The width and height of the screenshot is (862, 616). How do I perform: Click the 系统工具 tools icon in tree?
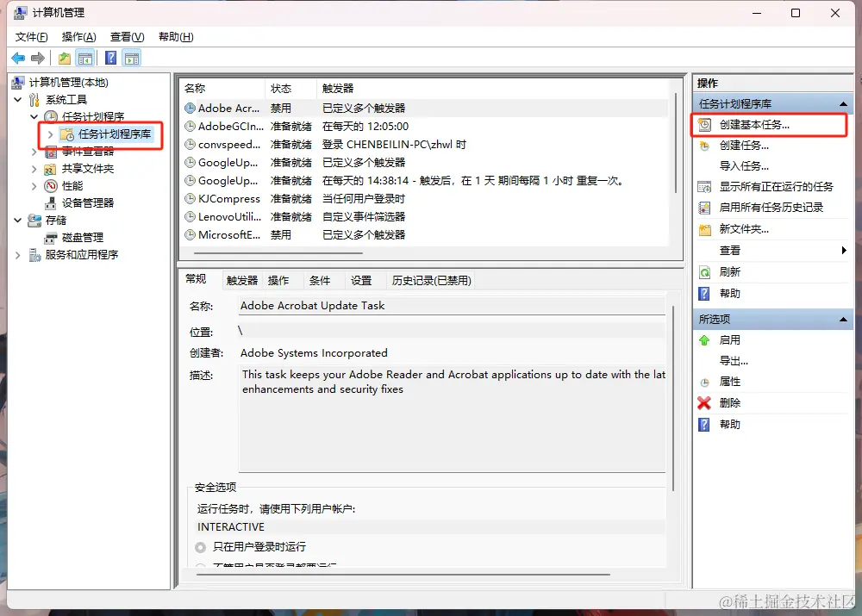tap(34, 99)
